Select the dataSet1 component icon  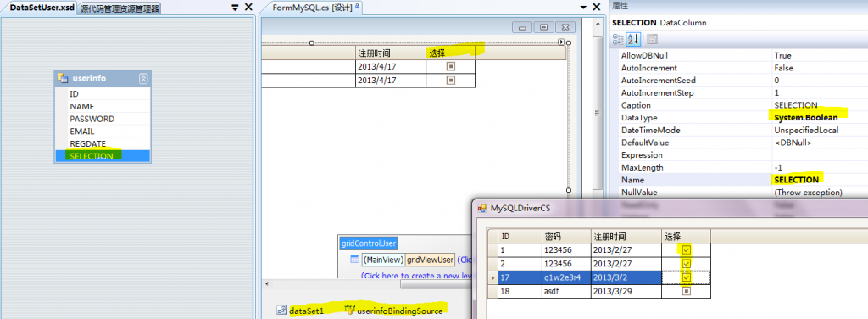pos(281,311)
